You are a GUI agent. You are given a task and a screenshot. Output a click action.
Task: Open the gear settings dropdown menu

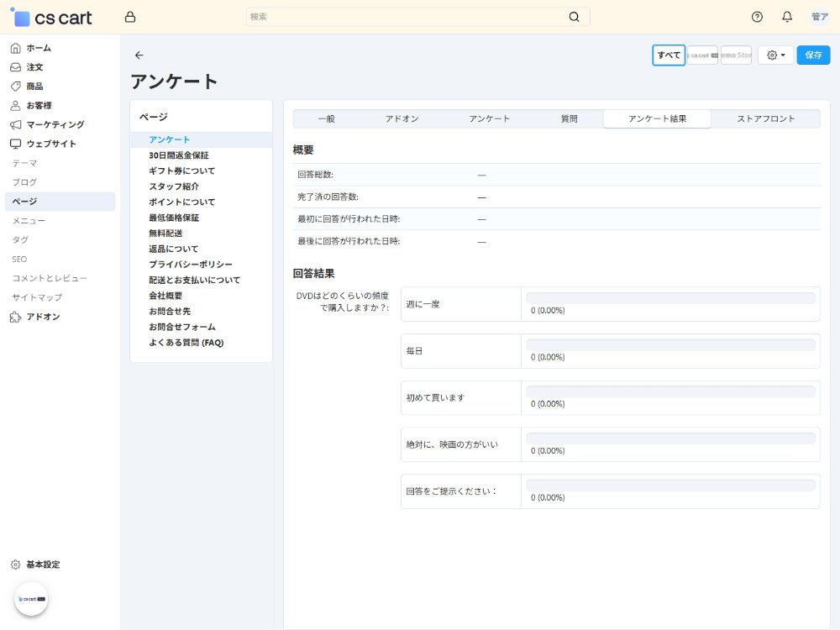774,55
